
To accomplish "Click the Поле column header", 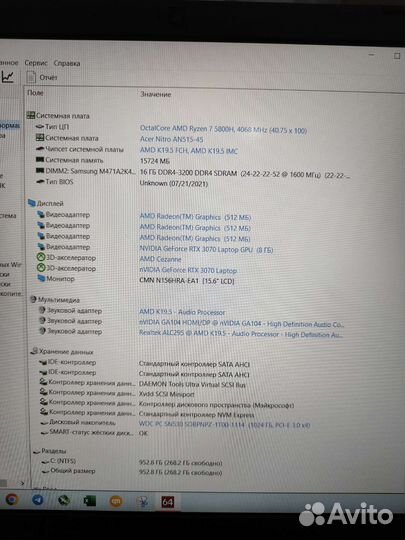I will point(35,93).
